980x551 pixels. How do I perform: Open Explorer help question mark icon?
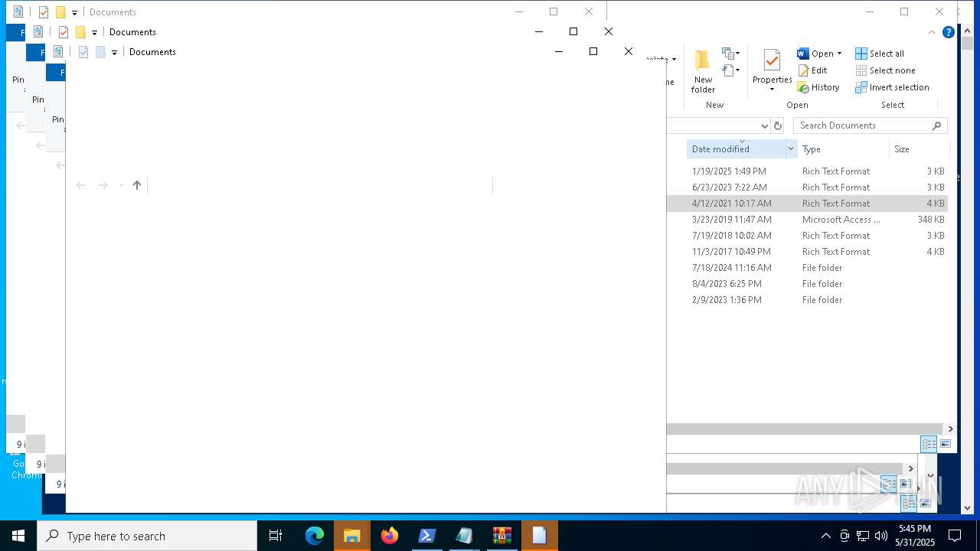click(949, 32)
